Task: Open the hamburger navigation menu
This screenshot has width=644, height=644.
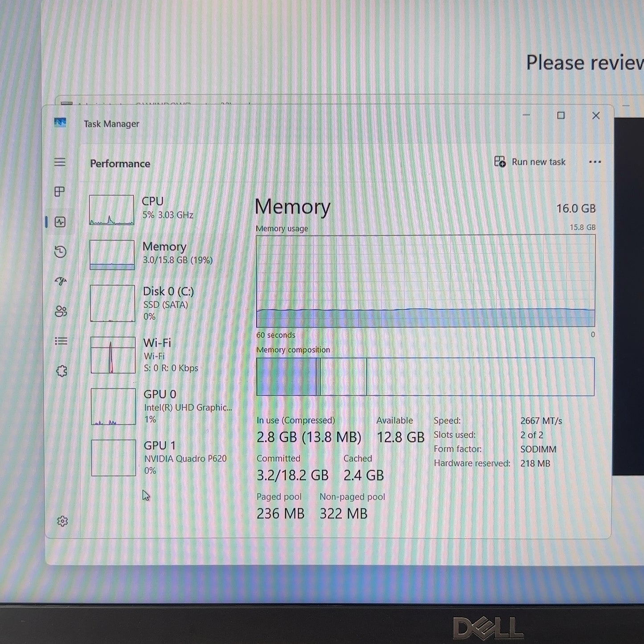Action: [x=60, y=162]
